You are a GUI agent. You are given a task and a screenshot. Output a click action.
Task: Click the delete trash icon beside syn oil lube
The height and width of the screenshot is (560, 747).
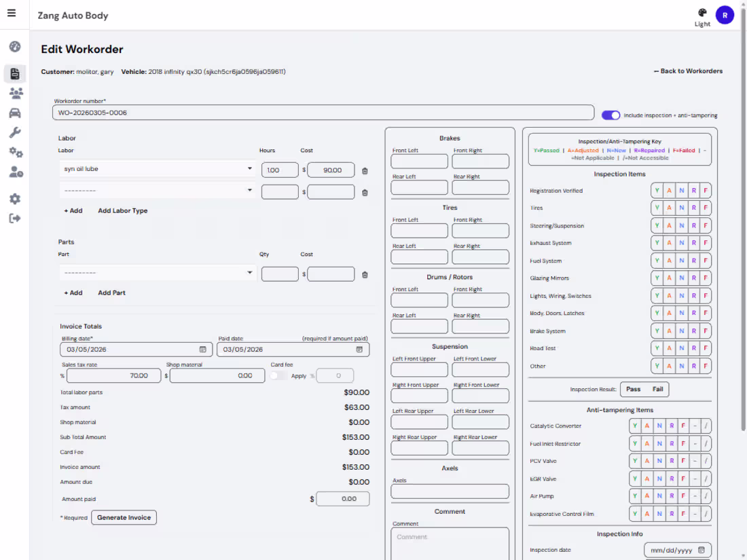[365, 170]
